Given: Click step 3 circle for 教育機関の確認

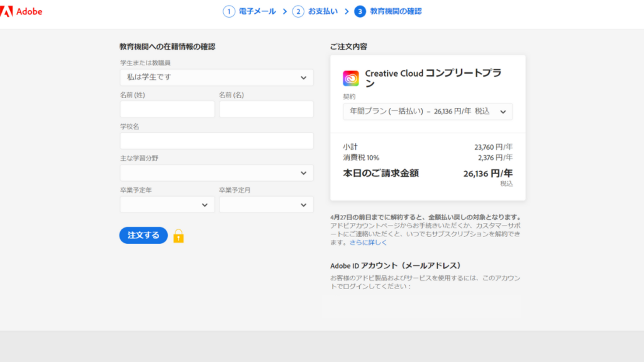Looking at the screenshot, I should coord(360,11).
